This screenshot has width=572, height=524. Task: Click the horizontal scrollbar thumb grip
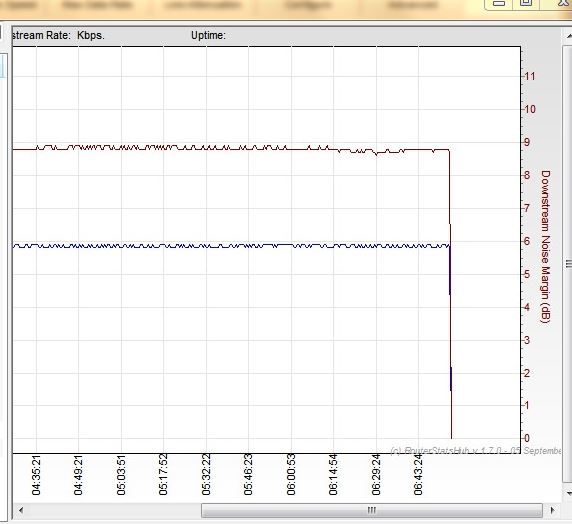[371, 510]
